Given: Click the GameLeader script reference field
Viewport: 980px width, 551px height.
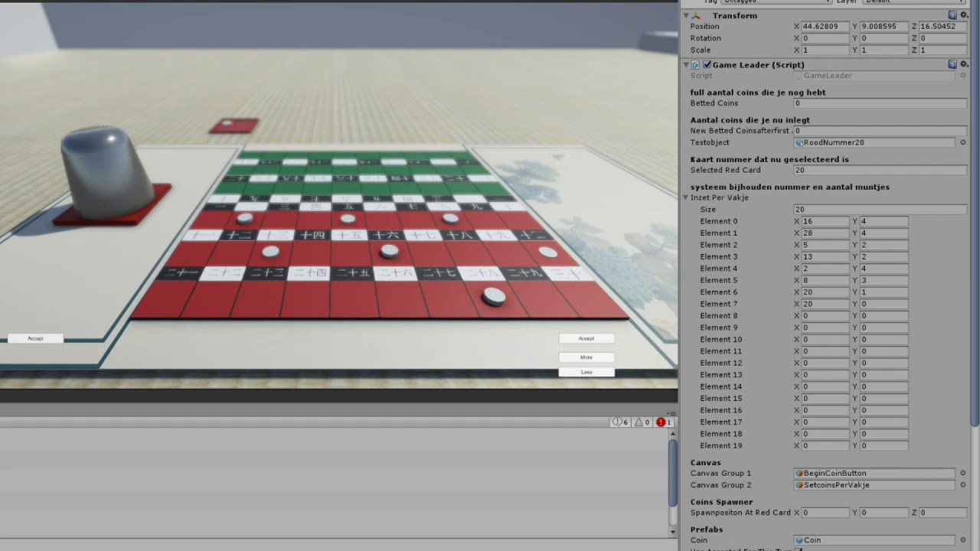Looking at the screenshot, I should click(874, 76).
